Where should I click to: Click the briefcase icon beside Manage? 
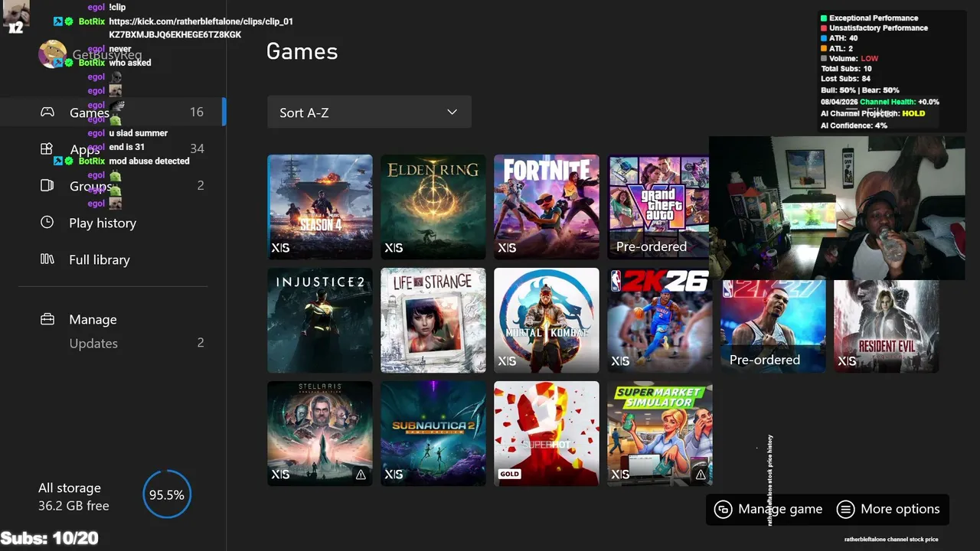pos(47,319)
